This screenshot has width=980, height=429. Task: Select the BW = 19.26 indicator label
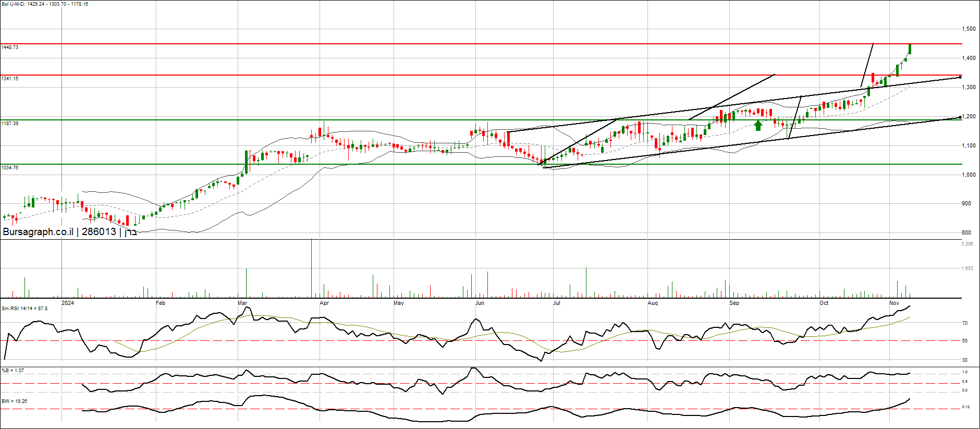tap(15, 401)
